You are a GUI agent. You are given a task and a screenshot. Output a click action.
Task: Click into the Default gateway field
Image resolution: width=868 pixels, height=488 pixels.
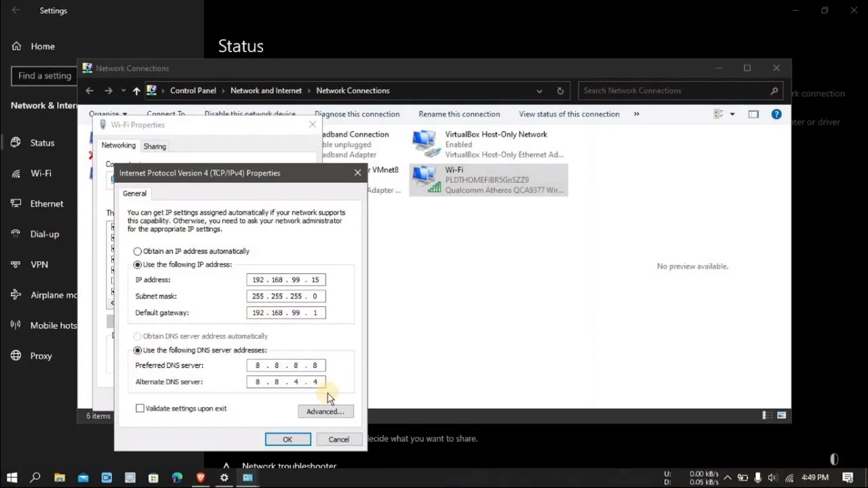pyautogui.click(x=286, y=312)
